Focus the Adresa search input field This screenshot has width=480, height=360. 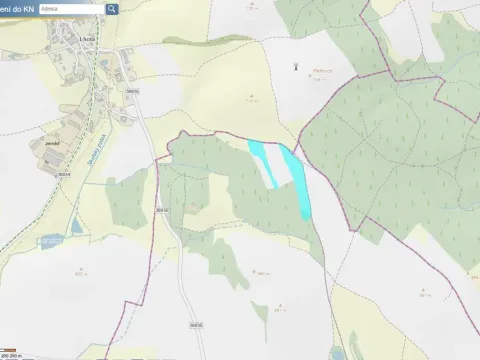click(72, 9)
